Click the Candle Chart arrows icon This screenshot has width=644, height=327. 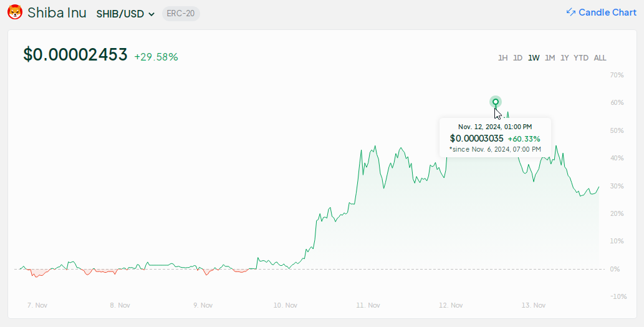pyautogui.click(x=571, y=12)
